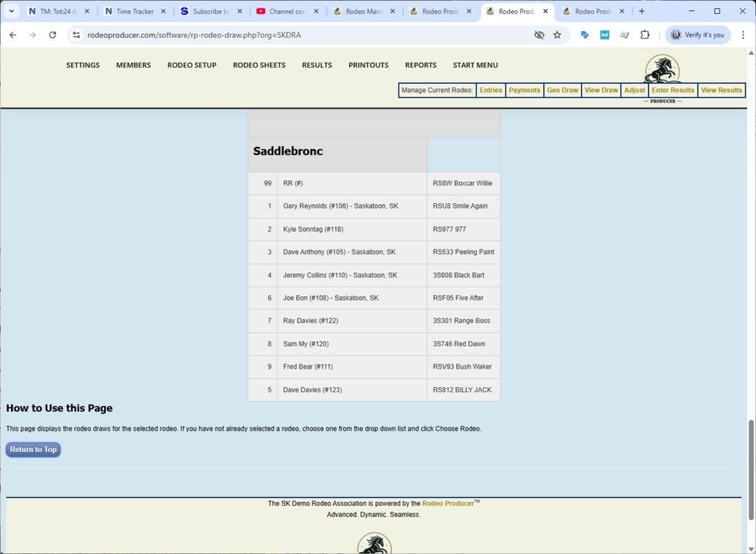This screenshot has width=756, height=554.
Task: Open Chrome's three-dot menu
Action: tap(743, 35)
